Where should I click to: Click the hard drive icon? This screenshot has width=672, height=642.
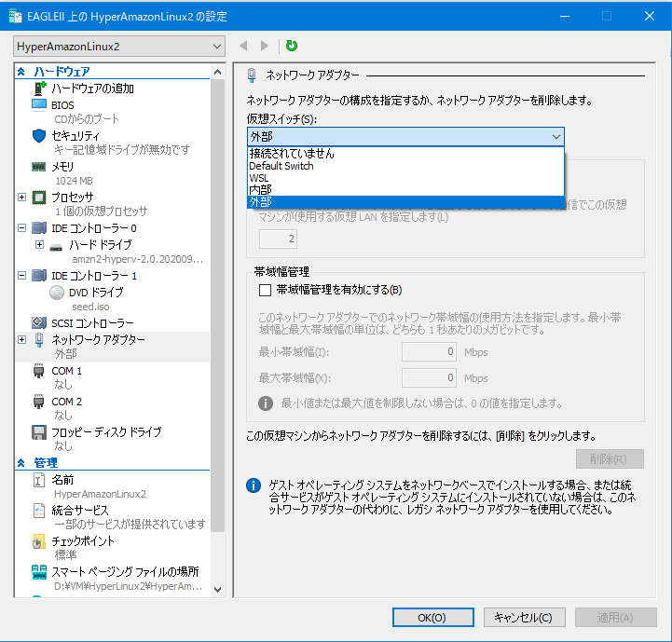point(56,247)
